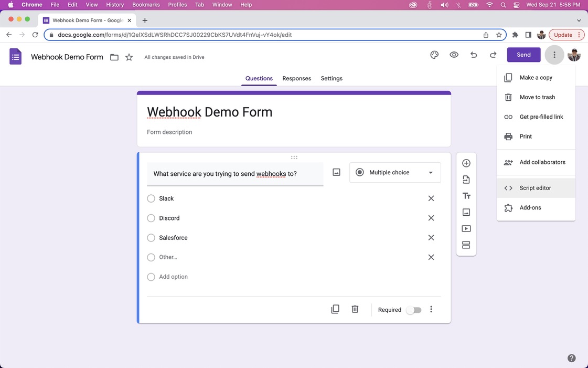The image size is (588, 368).
Task: Click the purple Send button
Action: 523,55
